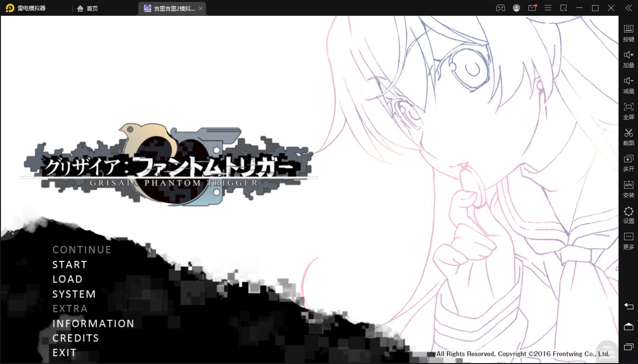The width and height of the screenshot is (638, 364).
Task: Click the Grisaia Phantom Trigger title logo
Action: pyautogui.click(x=168, y=164)
